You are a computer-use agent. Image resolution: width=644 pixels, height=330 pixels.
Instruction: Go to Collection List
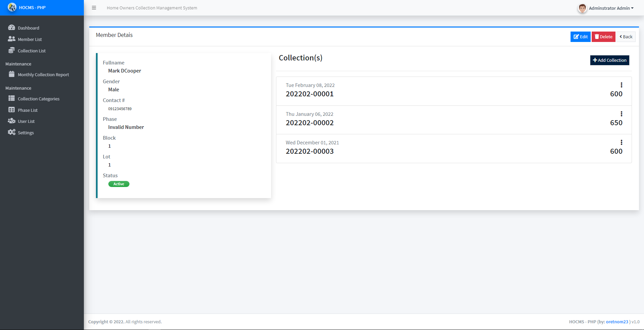tap(42, 51)
